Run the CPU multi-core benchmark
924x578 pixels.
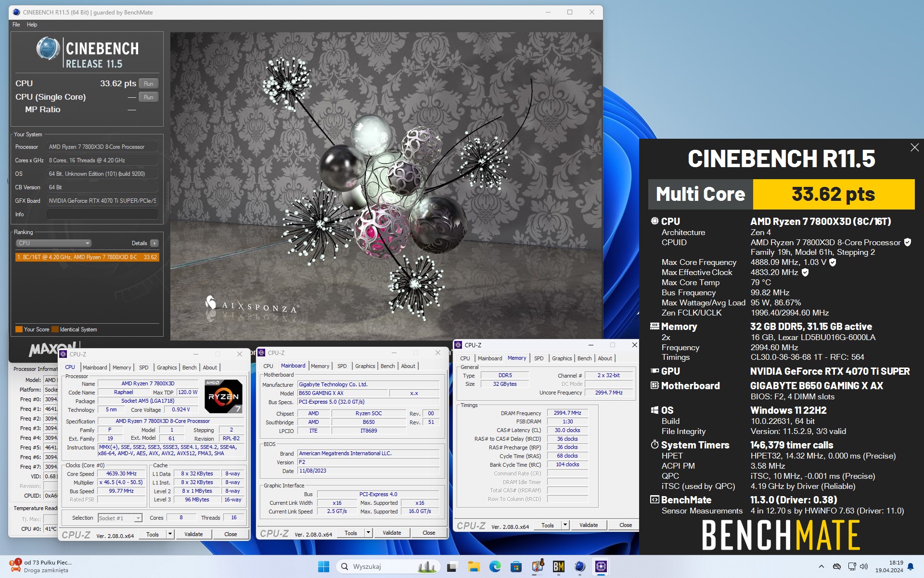[x=149, y=83]
